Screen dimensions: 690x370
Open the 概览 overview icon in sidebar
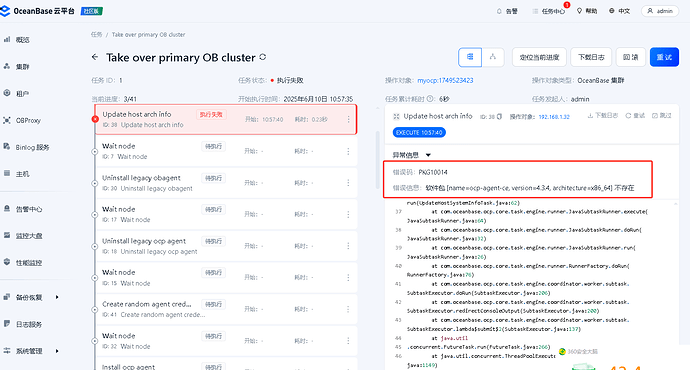(x=7, y=40)
